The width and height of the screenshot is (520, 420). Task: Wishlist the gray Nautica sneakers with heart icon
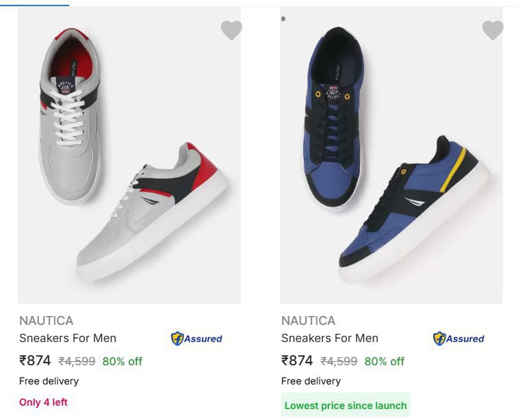click(231, 30)
